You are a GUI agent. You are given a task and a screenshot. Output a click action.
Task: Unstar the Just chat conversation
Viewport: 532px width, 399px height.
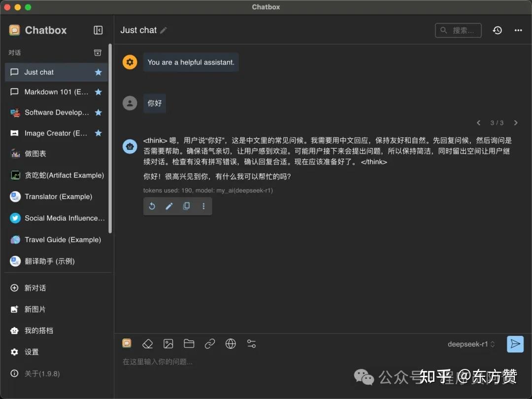[x=99, y=72]
